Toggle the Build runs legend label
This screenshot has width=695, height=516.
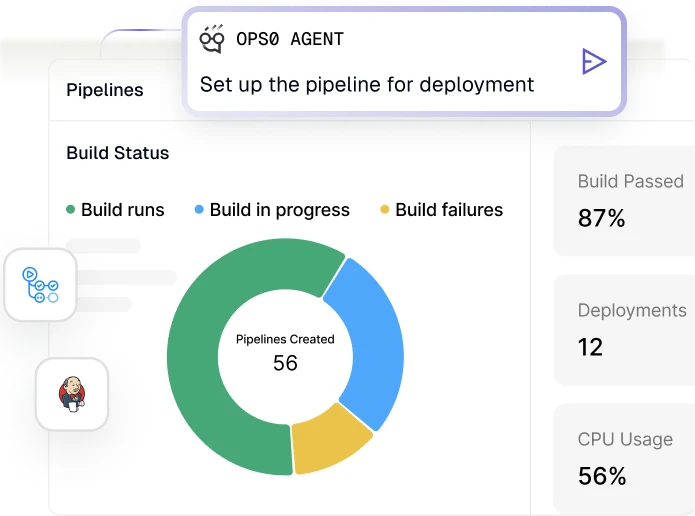[x=122, y=210]
